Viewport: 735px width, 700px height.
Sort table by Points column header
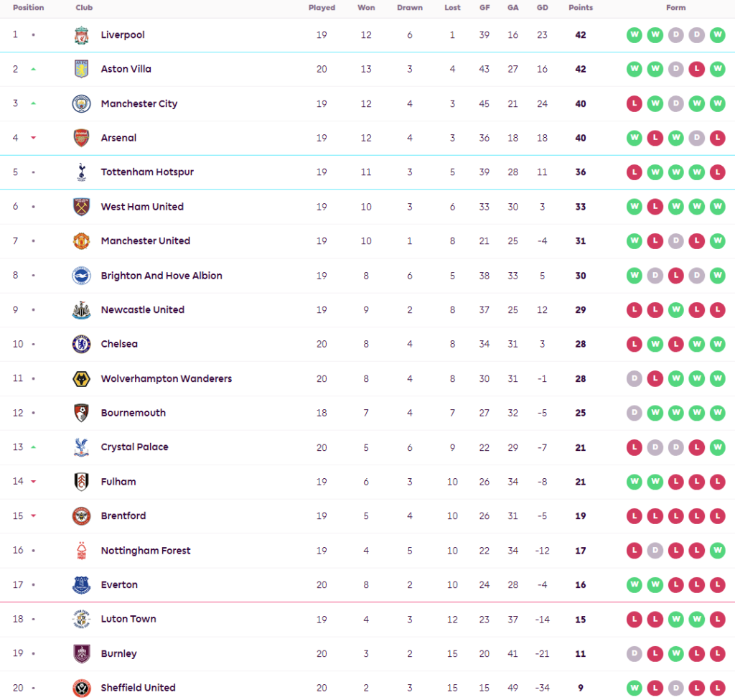581,8
